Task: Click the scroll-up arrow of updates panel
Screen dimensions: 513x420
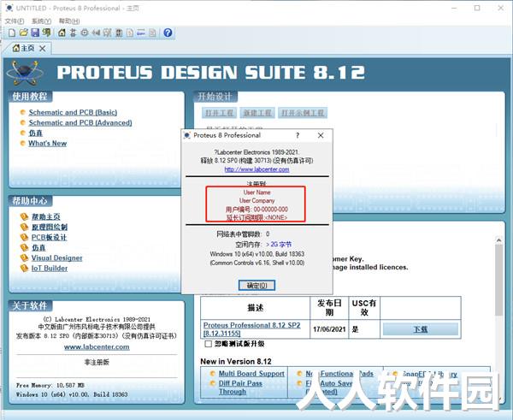Action: (499, 240)
